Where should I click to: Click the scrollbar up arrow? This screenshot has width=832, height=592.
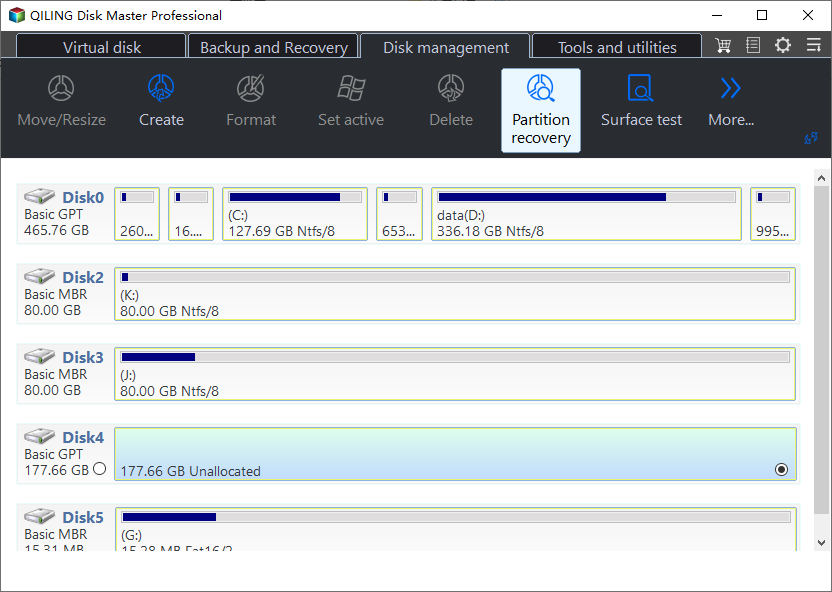tap(821, 178)
